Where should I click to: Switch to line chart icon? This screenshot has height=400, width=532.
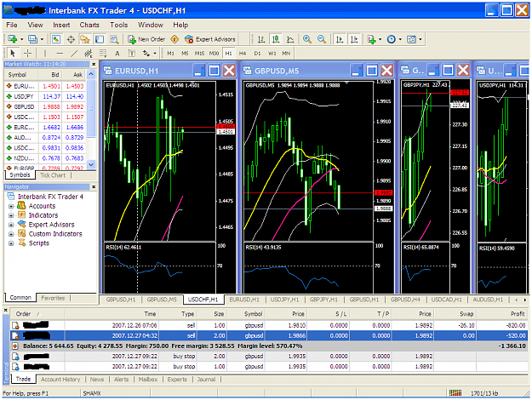(290, 39)
